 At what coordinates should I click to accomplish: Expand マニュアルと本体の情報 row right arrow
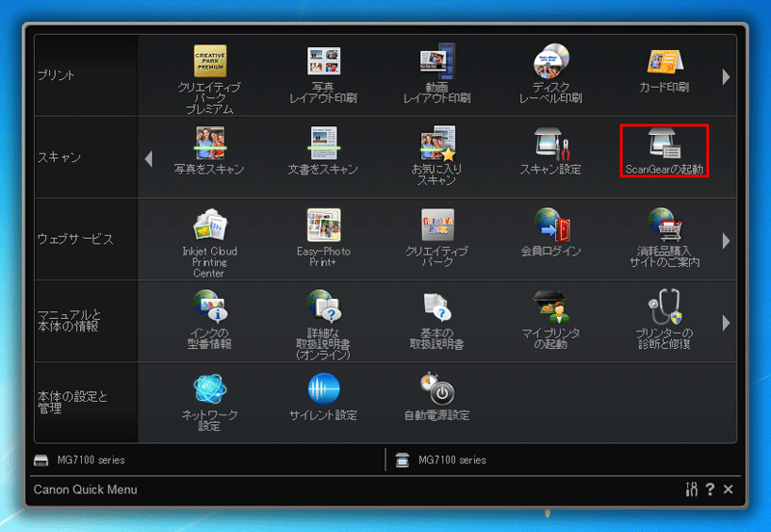pos(727,323)
